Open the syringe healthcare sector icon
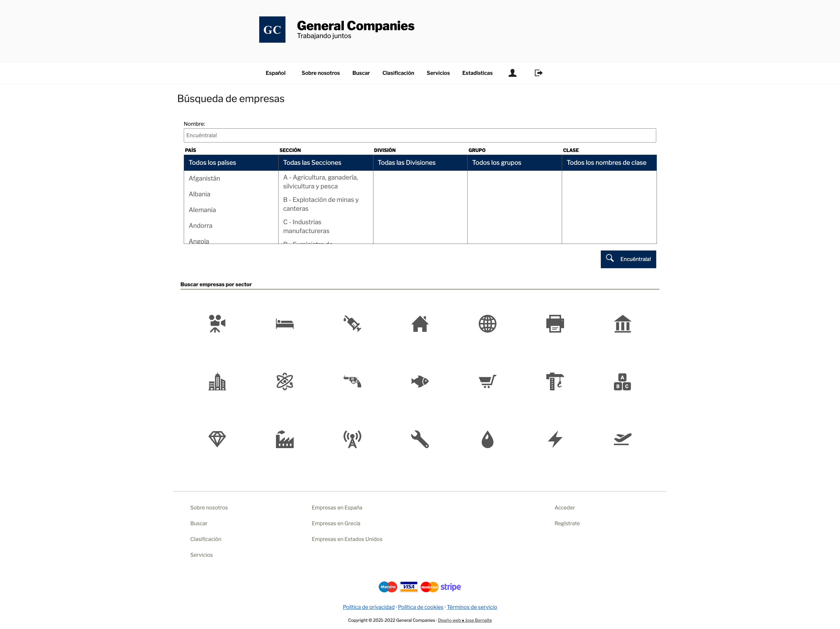 pyautogui.click(x=352, y=324)
